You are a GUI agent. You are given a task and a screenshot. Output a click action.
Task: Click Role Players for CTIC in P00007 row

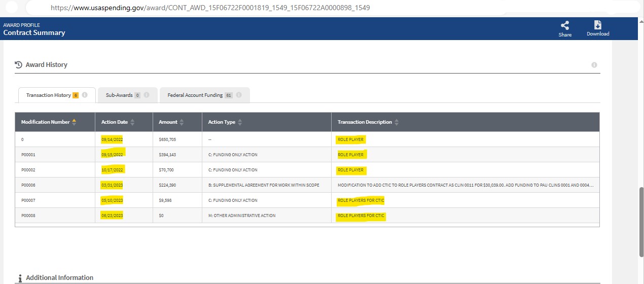click(361, 200)
